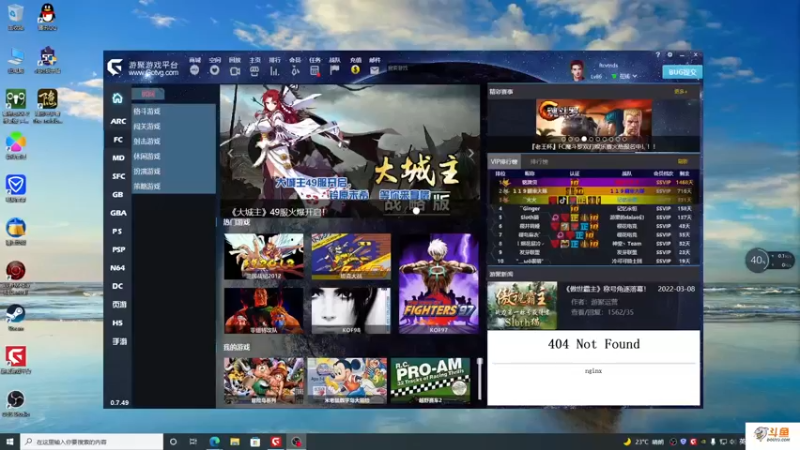Image resolution: width=800 pixels, height=450 pixels.
Task: Click 更多 link in the events panel
Action: (x=681, y=92)
